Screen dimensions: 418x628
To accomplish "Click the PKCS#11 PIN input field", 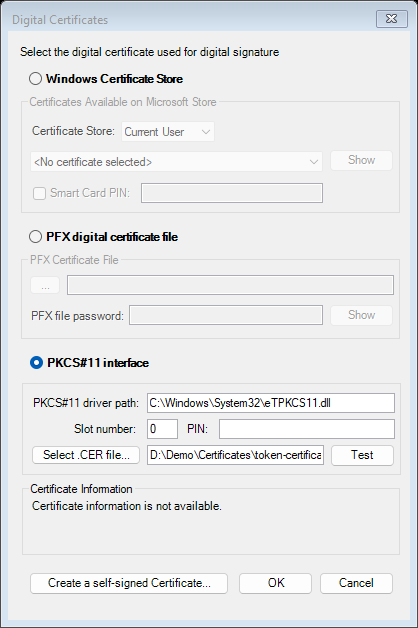I will coord(307,429).
